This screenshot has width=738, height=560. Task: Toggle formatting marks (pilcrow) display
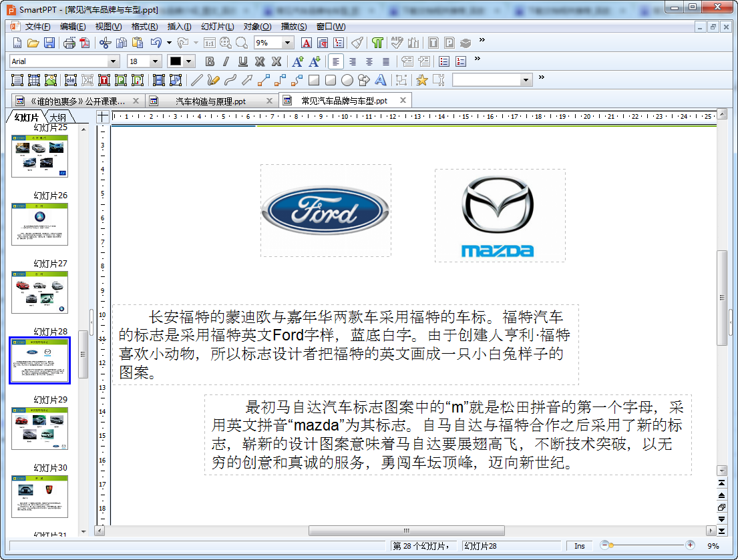click(377, 43)
